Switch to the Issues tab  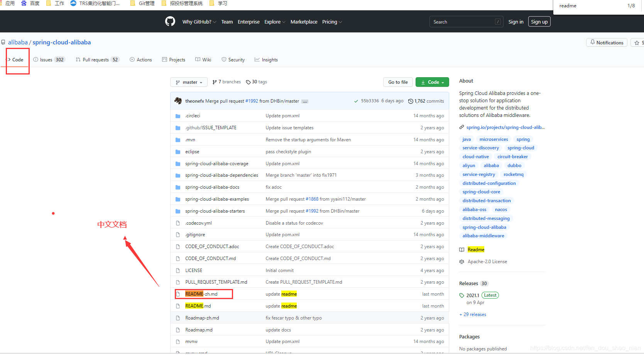tap(49, 60)
